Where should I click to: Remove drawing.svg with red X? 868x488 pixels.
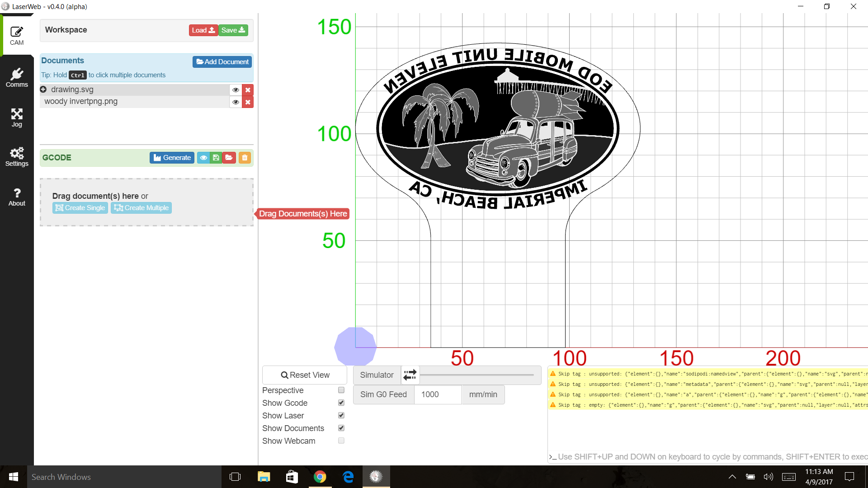pos(248,90)
